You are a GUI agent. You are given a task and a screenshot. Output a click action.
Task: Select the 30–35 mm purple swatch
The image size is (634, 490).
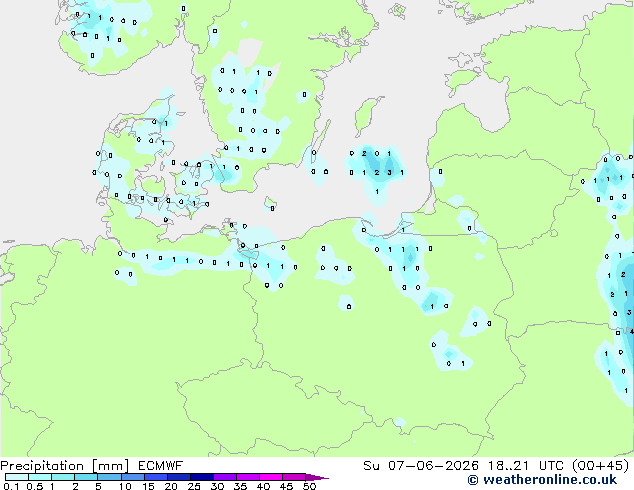pyautogui.click(x=225, y=477)
